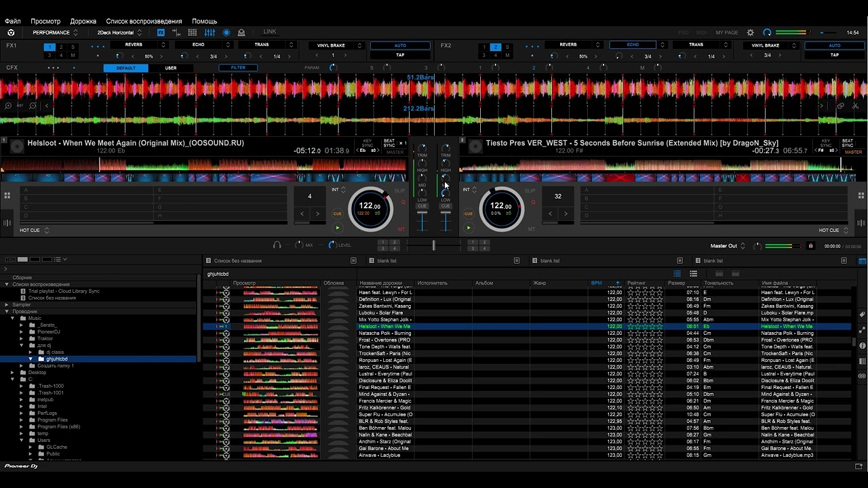
Task: Select the PioneerDJ folder in tree
Action: tap(49, 332)
